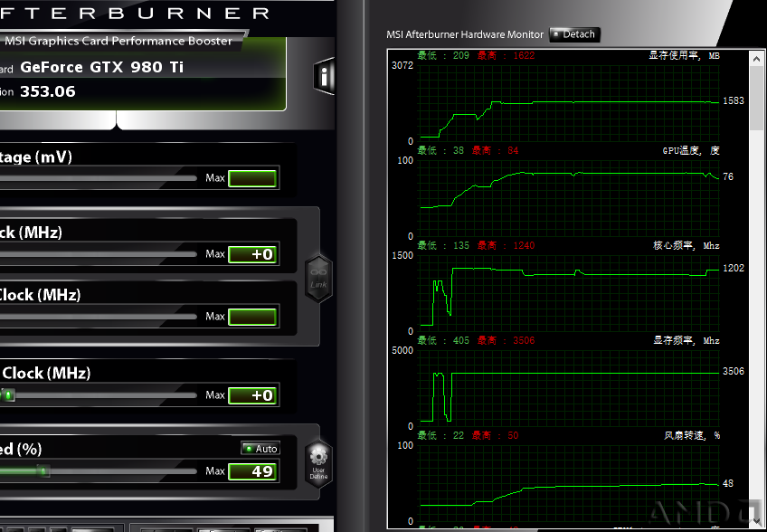Click the Core Clock +0 value field

click(253, 254)
